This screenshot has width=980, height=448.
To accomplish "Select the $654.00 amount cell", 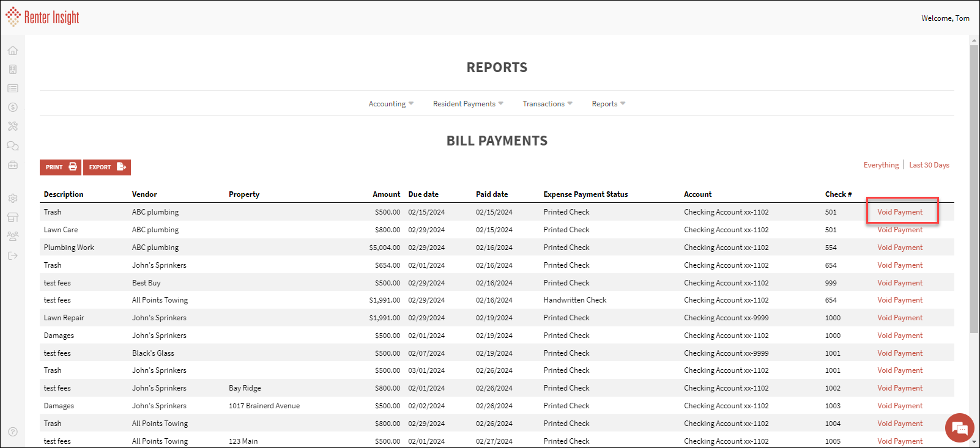I will click(x=388, y=265).
